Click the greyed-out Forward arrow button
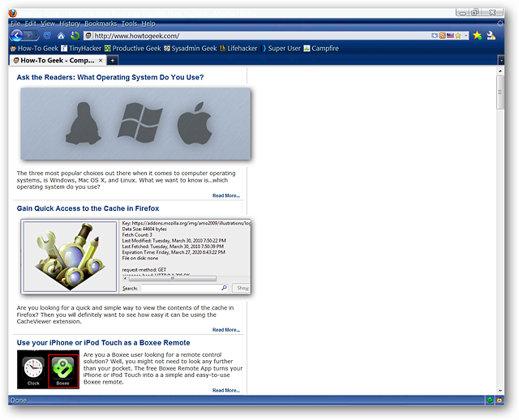 click(29, 35)
